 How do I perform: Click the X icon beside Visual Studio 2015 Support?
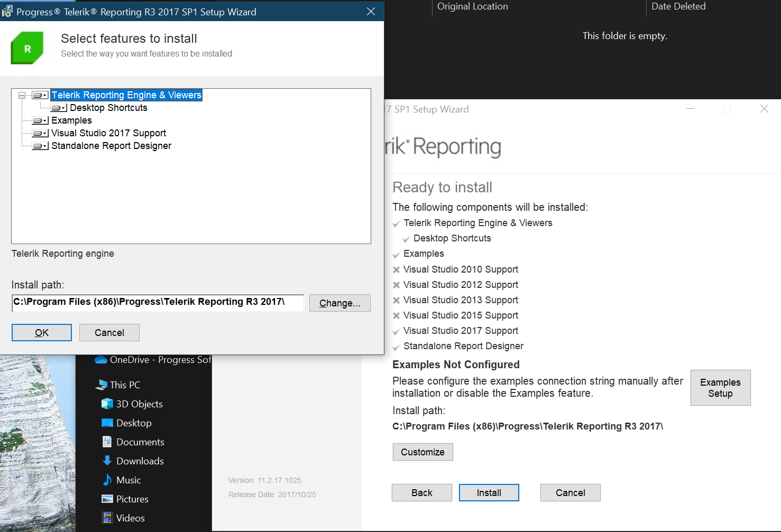point(396,315)
